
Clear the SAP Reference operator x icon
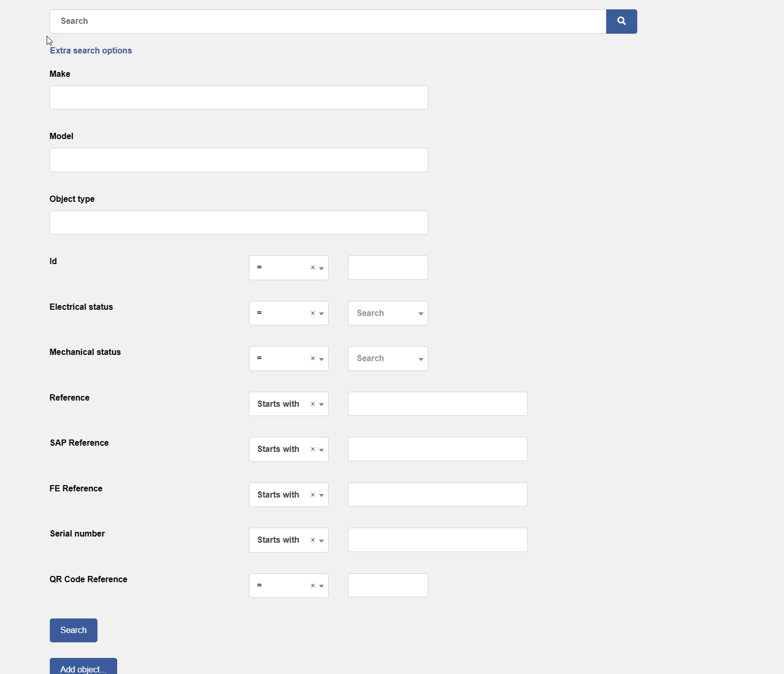click(313, 449)
